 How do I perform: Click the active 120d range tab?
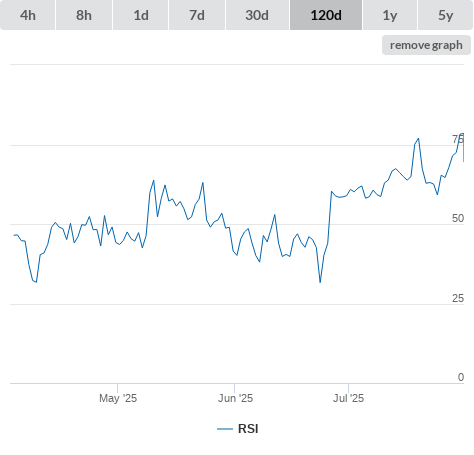[326, 15]
